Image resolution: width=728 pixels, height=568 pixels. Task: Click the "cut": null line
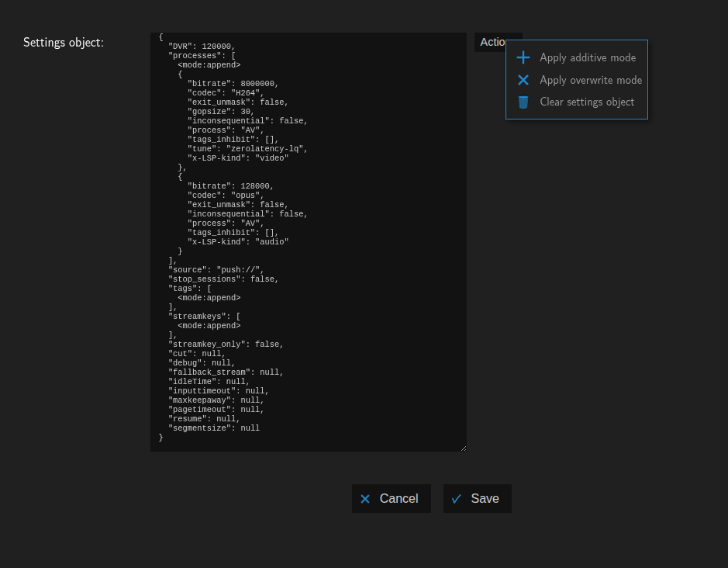(197, 353)
